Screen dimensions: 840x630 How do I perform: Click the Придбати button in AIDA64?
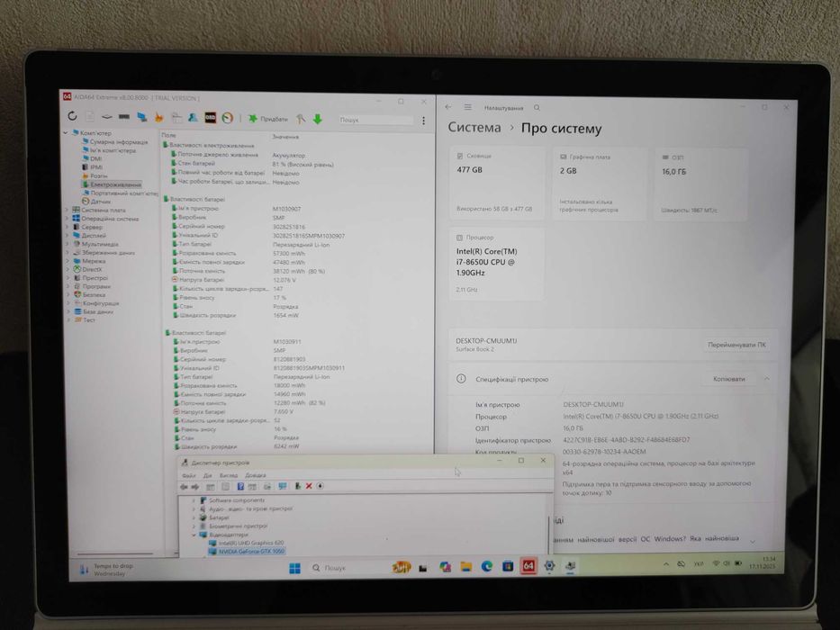coord(268,119)
